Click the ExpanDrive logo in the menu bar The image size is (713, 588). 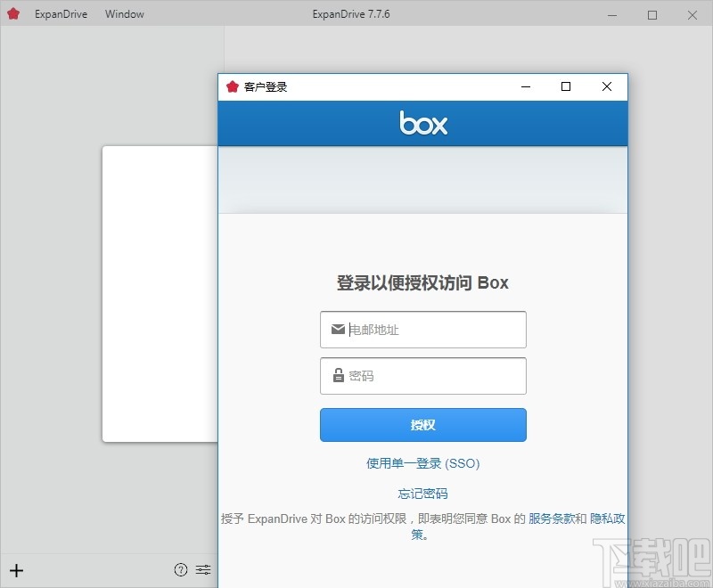point(12,13)
